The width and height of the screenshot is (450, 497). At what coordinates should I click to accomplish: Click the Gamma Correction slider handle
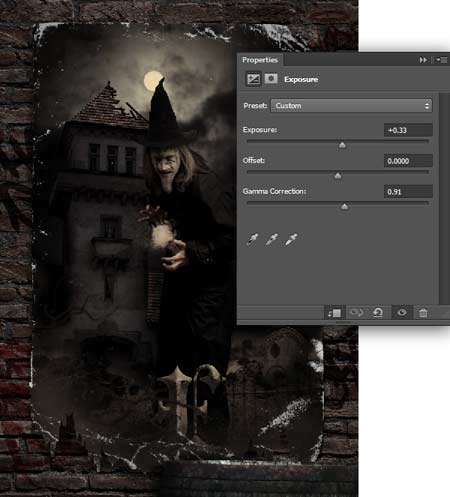coord(345,207)
